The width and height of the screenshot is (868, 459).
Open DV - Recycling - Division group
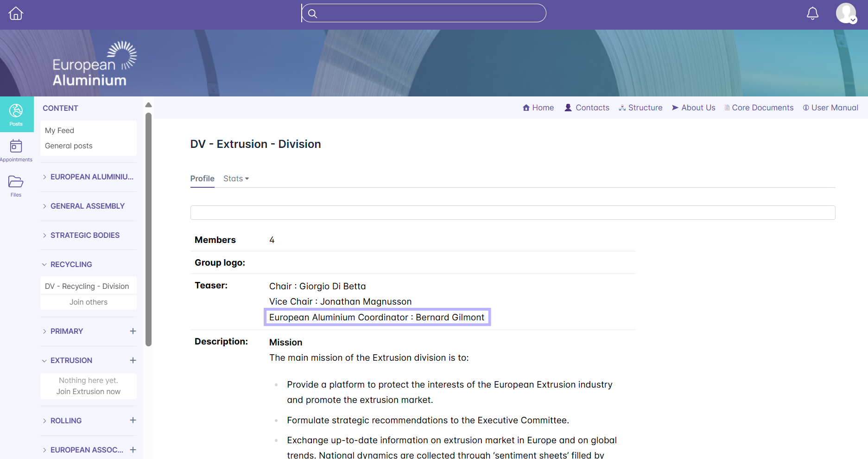[87, 286]
